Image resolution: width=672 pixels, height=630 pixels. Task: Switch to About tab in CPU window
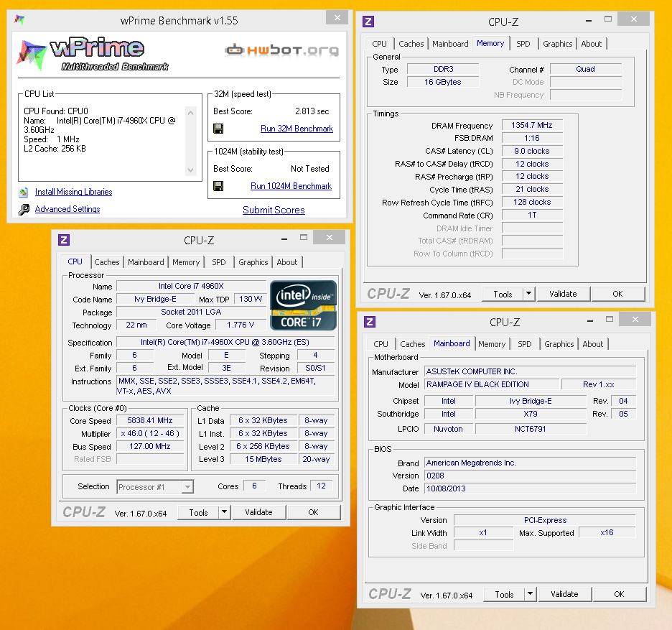point(287,262)
